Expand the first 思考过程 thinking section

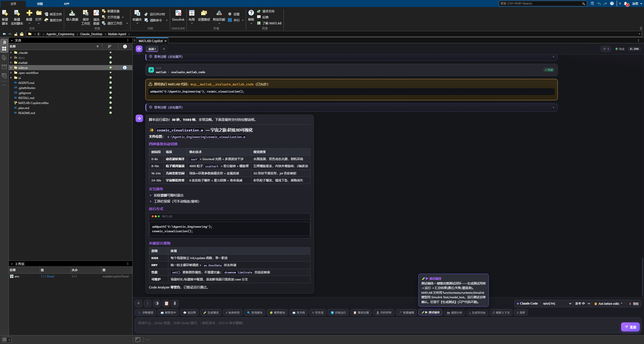tap(351, 57)
